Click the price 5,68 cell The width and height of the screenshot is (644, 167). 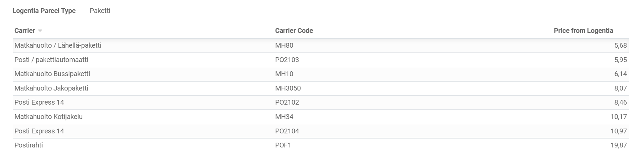621,45
